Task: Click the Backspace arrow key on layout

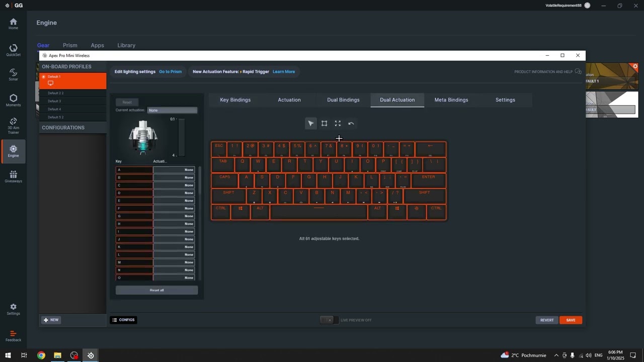Action: [x=431, y=149]
